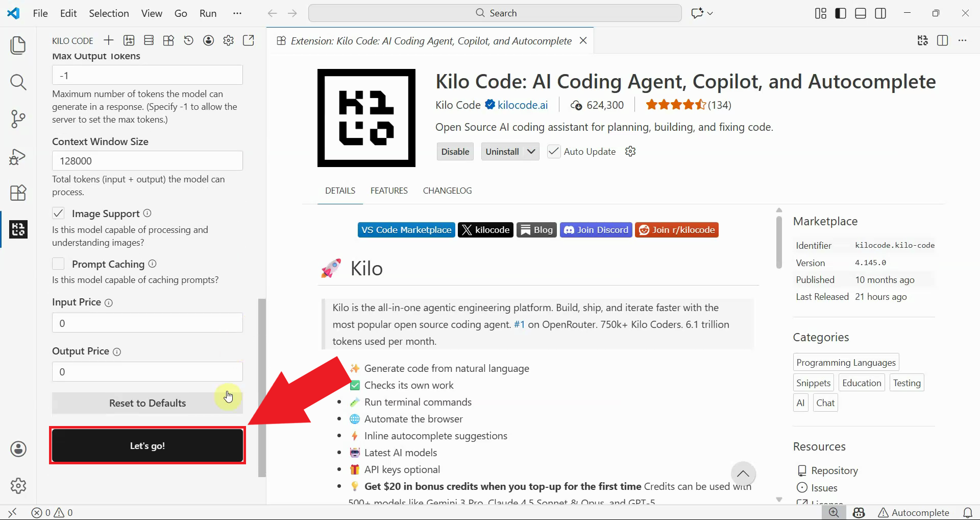
Task: Click the Reset to Defaults button
Action: (x=147, y=403)
